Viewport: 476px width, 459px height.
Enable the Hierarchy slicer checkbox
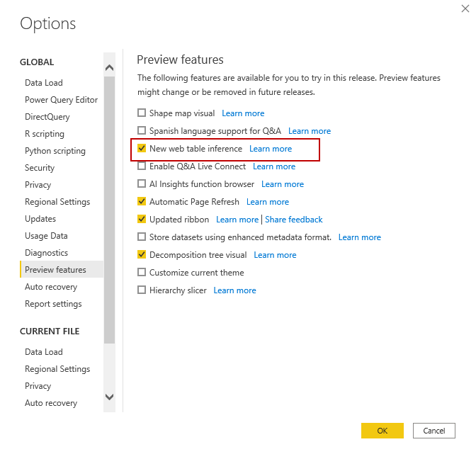click(x=142, y=290)
